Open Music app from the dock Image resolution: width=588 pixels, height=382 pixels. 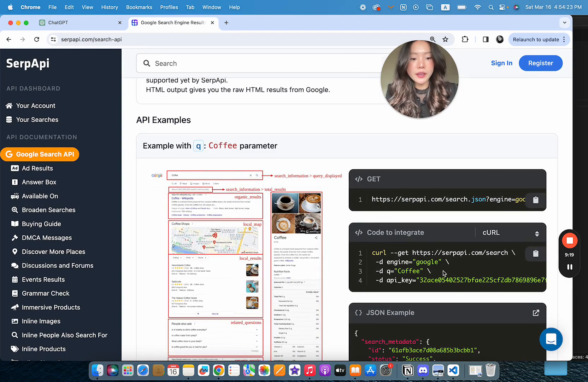coord(310,370)
